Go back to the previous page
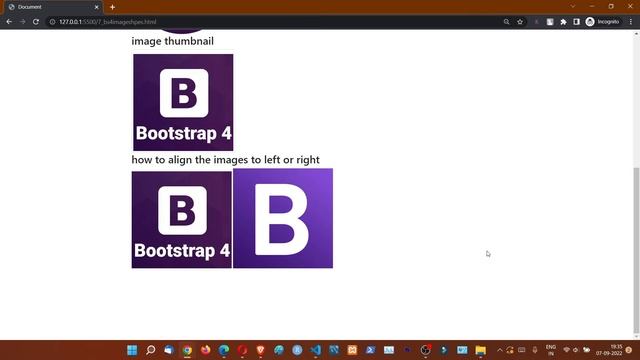Image resolution: width=640 pixels, height=360 pixels. pos(9,22)
